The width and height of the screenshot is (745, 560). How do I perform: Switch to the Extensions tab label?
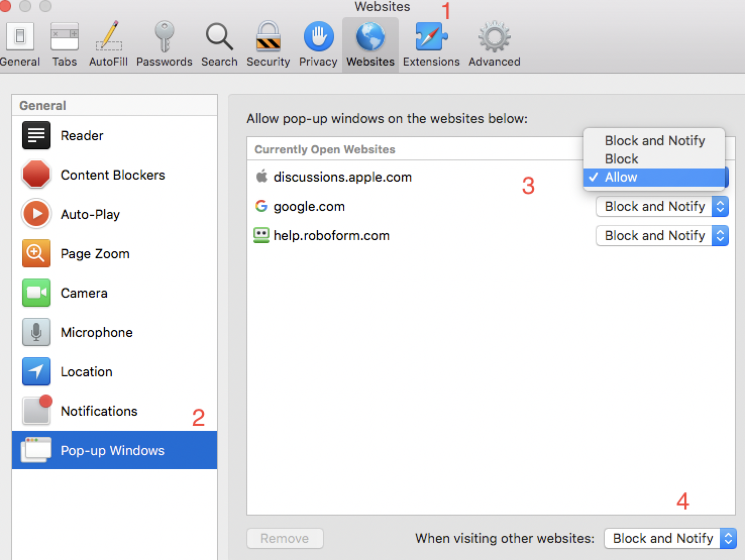pos(431,62)
